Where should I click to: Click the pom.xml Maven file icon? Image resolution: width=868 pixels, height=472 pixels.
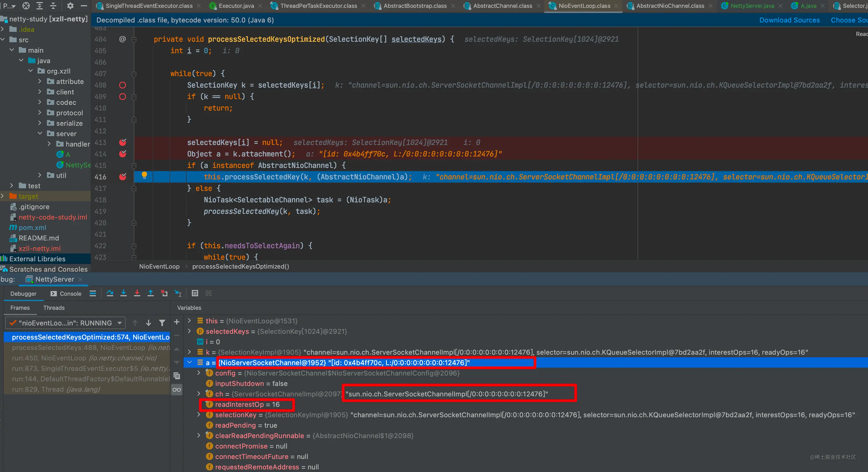pyautogui.click(x=13, y=228)
